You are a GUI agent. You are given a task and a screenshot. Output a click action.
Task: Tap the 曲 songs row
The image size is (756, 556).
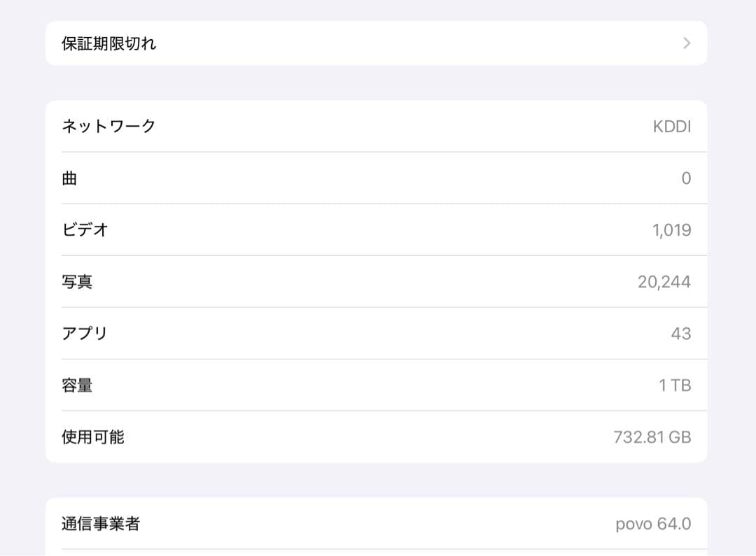378,178
